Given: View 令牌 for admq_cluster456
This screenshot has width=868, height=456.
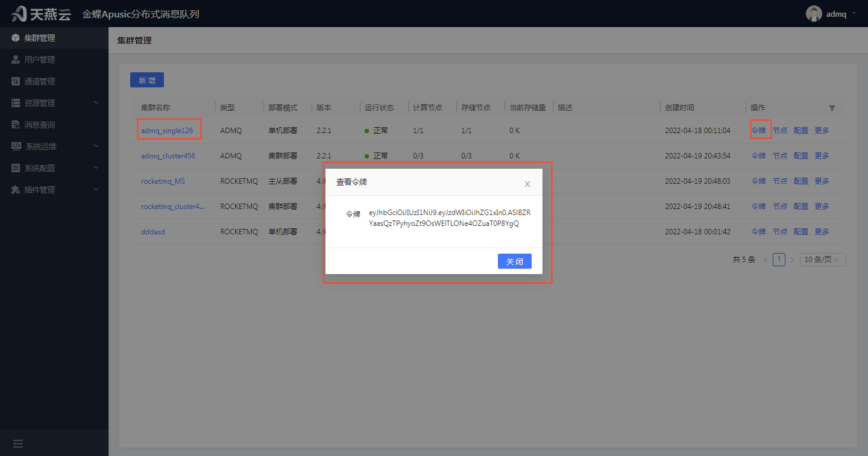Looking at the screenshot, I should (758, 155).
